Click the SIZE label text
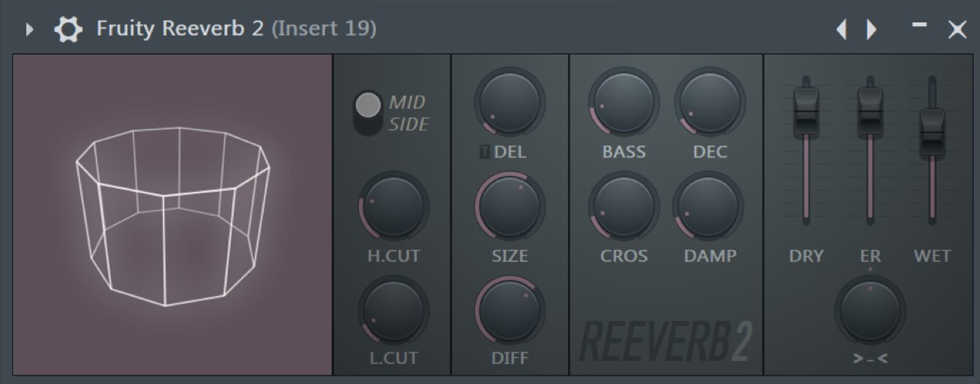Screen dimensions: 980x384 click(x=510, y=256)
